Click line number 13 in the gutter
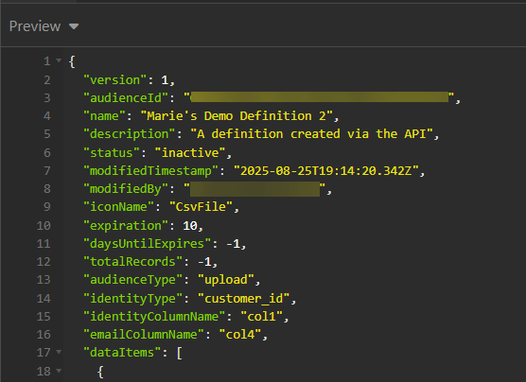The height and width of the screenshot is (382, 526). (44, 280)
